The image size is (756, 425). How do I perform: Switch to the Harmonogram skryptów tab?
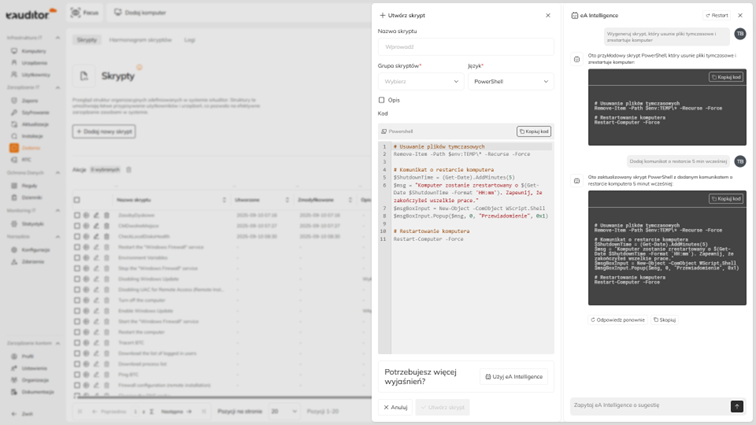click(140, 40)
